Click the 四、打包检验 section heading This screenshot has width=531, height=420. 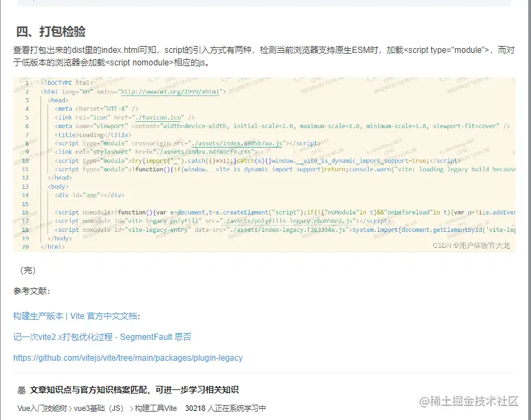51,32
